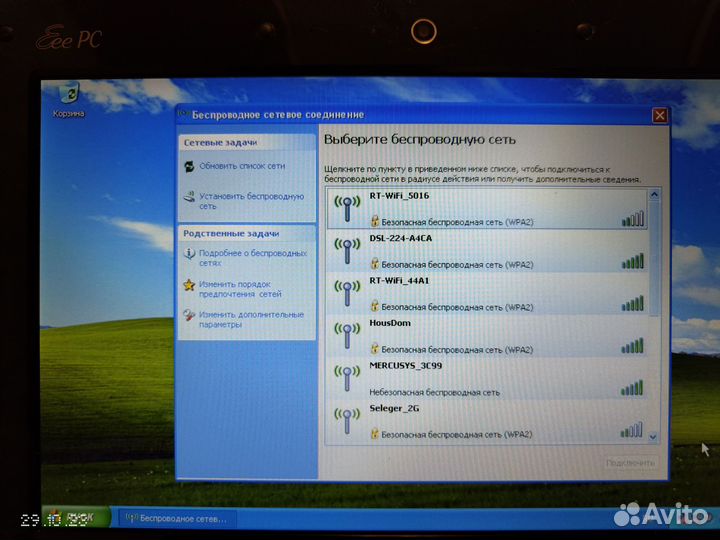
Task: Click signal strength bars of Seleger_2G
Action: point(632,430)
